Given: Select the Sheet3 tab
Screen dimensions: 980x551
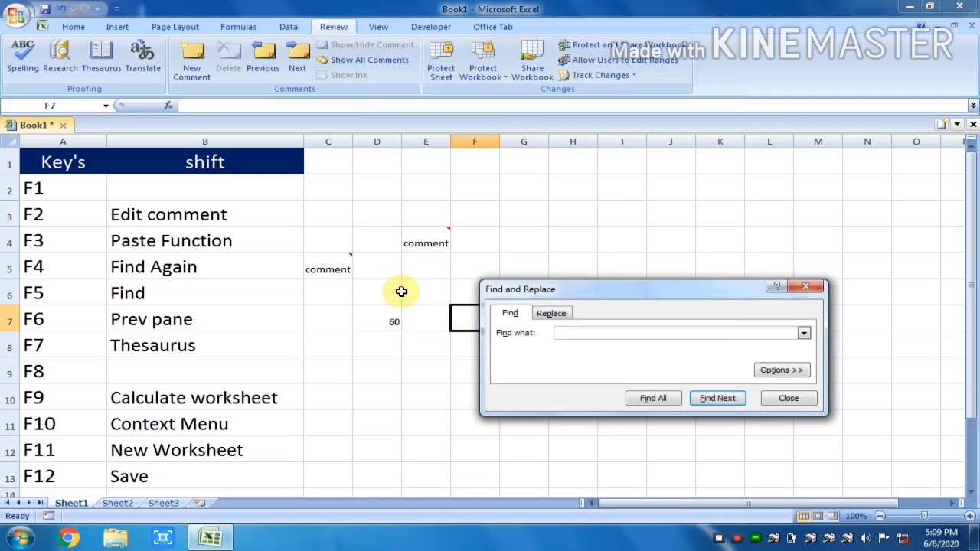Looking at the screenshot, I should click(x=163, y=503).
